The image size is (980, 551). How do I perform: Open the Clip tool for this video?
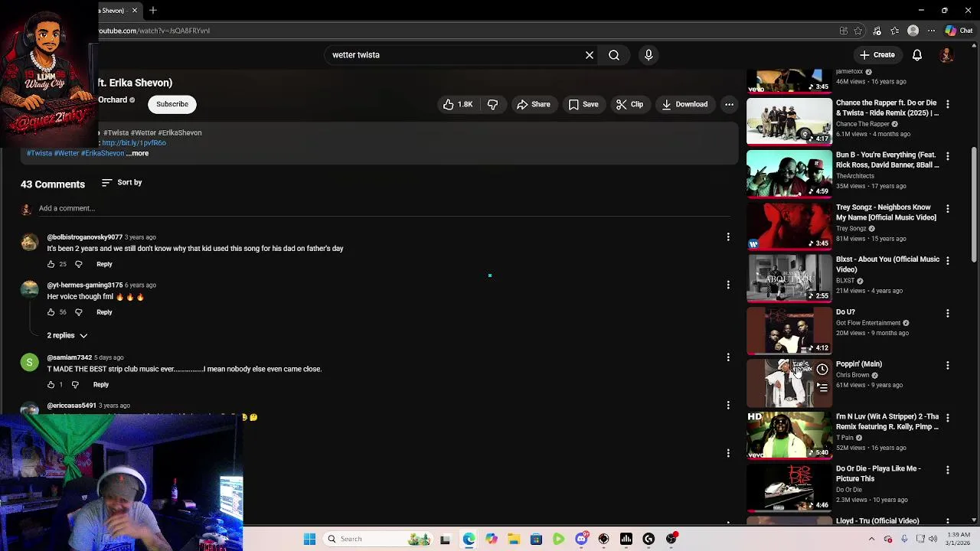[630, 104]
